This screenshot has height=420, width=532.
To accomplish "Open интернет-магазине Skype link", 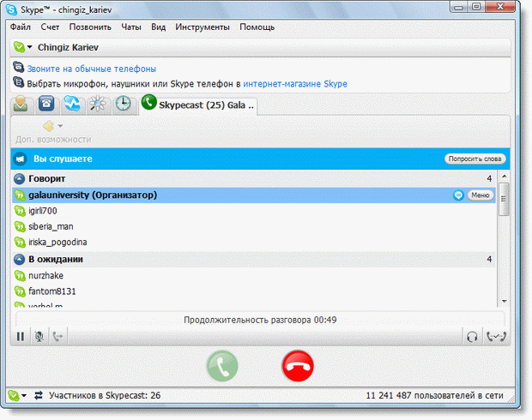I will coord(295,84).
